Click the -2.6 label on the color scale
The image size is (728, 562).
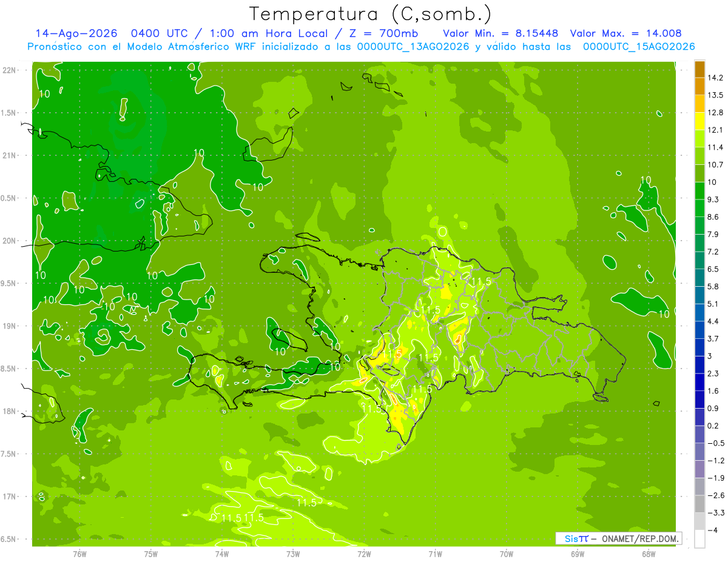tap(716, 496)
